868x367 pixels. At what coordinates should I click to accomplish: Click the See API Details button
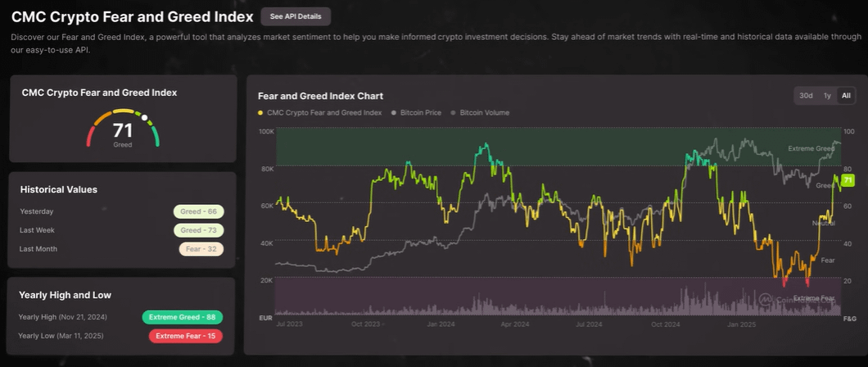pos(296,16)
